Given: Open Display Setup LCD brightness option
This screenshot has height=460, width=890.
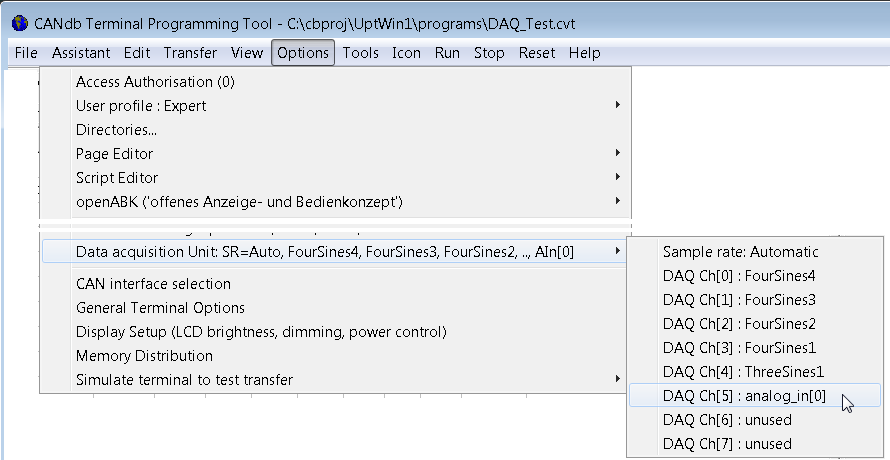Looking at the screenshot, I should pos(261,332).
